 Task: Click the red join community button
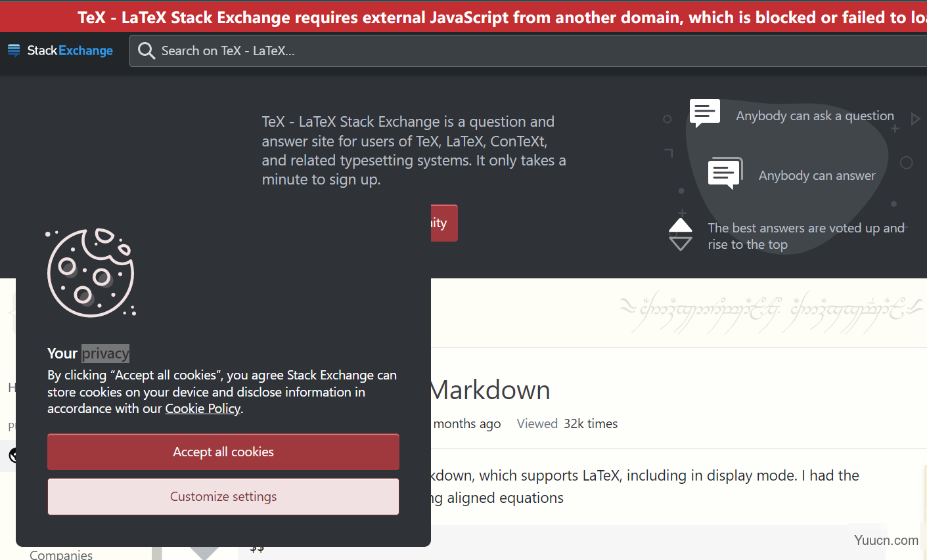coord(444,223)
